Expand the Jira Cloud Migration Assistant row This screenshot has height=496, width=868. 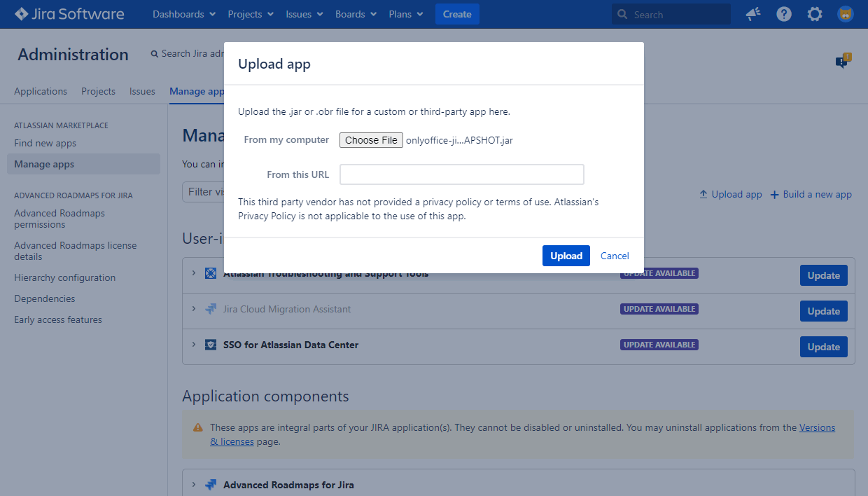click(x=194, y=309)
